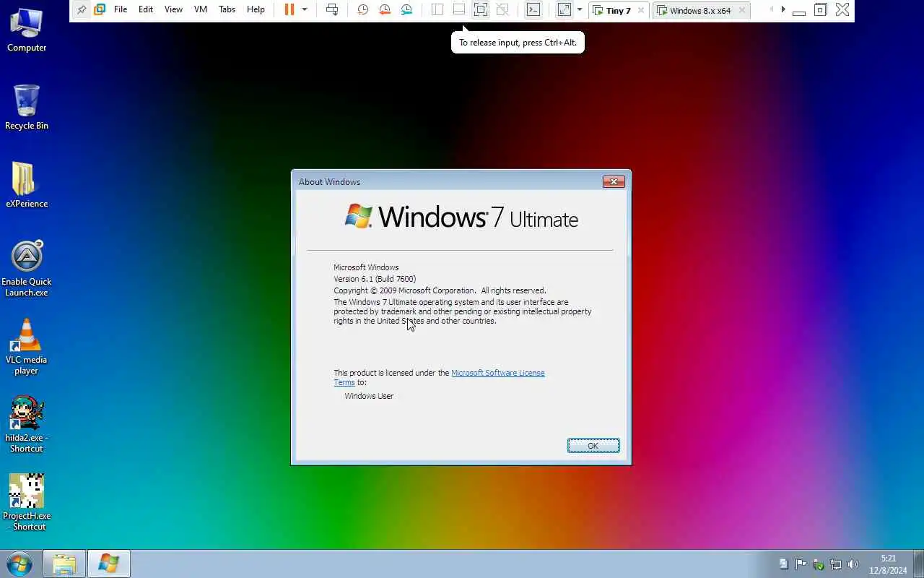Open the power options dropdown arrow
This screenshot has width=924, height=578.
305,9
